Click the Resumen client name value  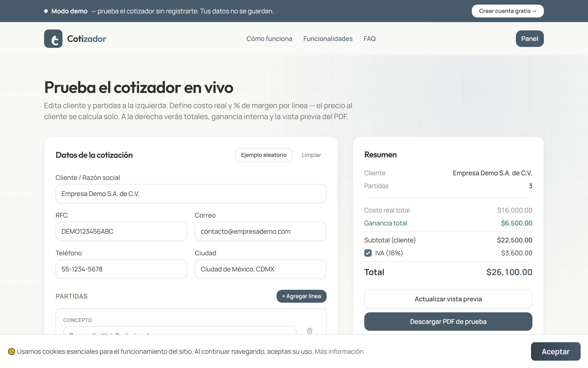pyautogui.click(x=492, y=173)
